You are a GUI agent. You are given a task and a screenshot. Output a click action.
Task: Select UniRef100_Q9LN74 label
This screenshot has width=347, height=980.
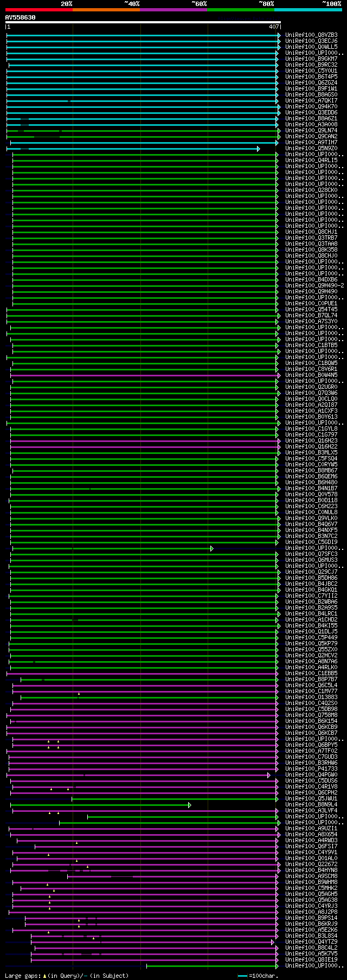point(311,131)
